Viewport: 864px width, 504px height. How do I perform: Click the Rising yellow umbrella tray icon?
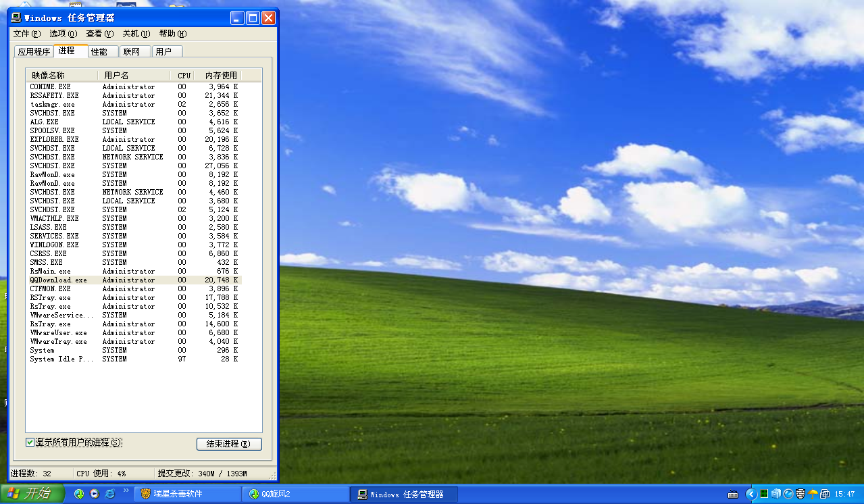(x=813, y=494)
